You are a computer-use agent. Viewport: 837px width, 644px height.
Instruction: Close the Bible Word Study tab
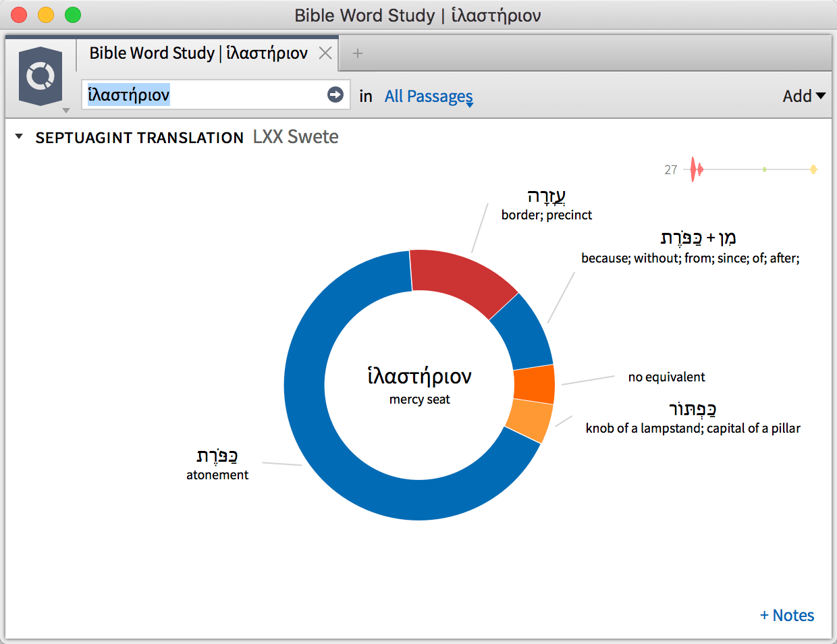[x=325, y=53]
